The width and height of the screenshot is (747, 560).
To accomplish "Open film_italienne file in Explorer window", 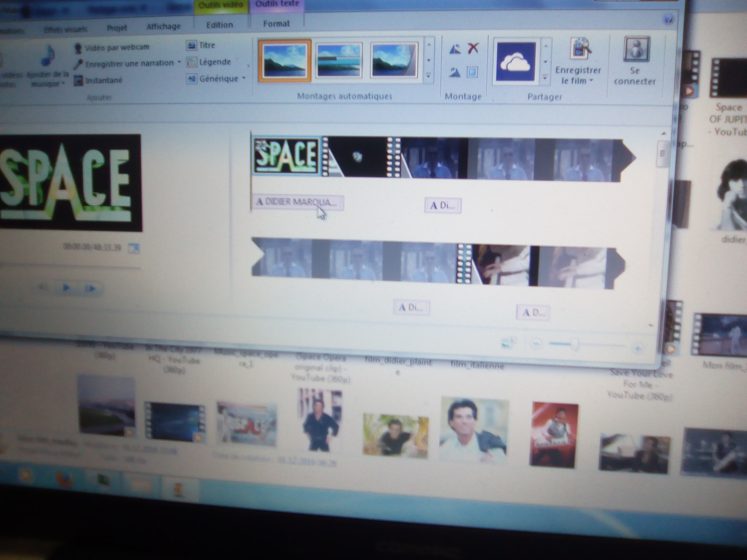I will (x=477, y=365).
